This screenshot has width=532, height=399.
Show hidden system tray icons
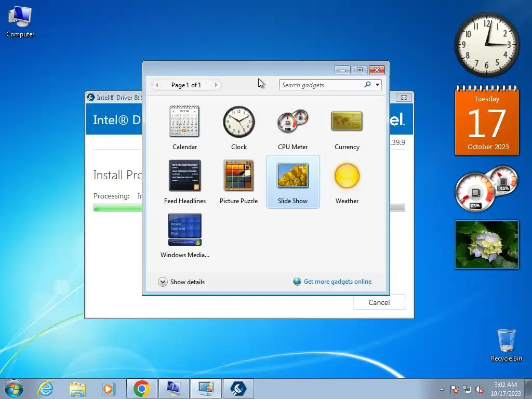442,389
